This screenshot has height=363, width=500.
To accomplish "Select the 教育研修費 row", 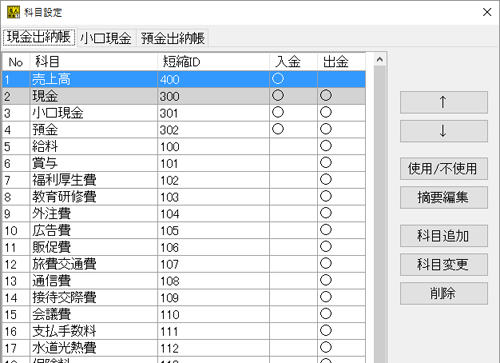I will (x=184, y=197).
